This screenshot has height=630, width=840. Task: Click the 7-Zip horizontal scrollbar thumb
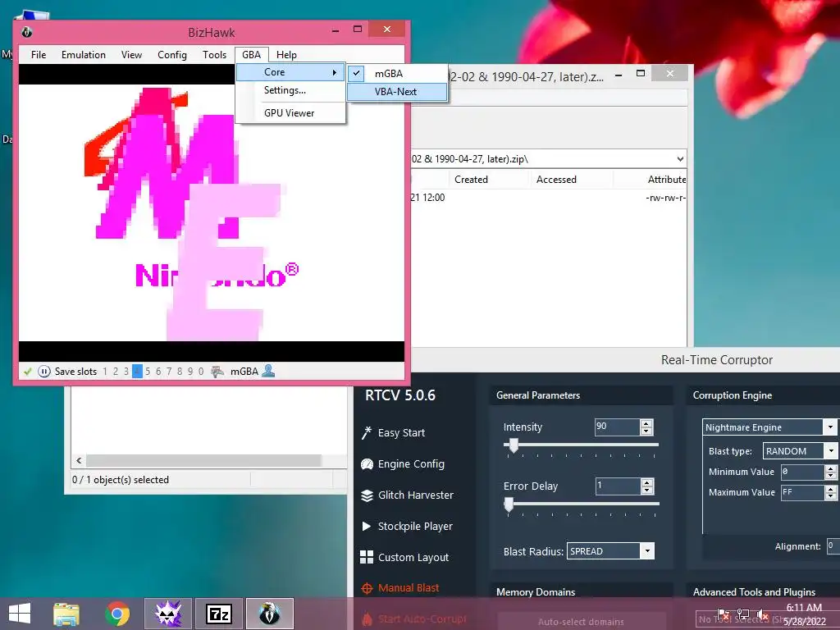coord(203,461)
